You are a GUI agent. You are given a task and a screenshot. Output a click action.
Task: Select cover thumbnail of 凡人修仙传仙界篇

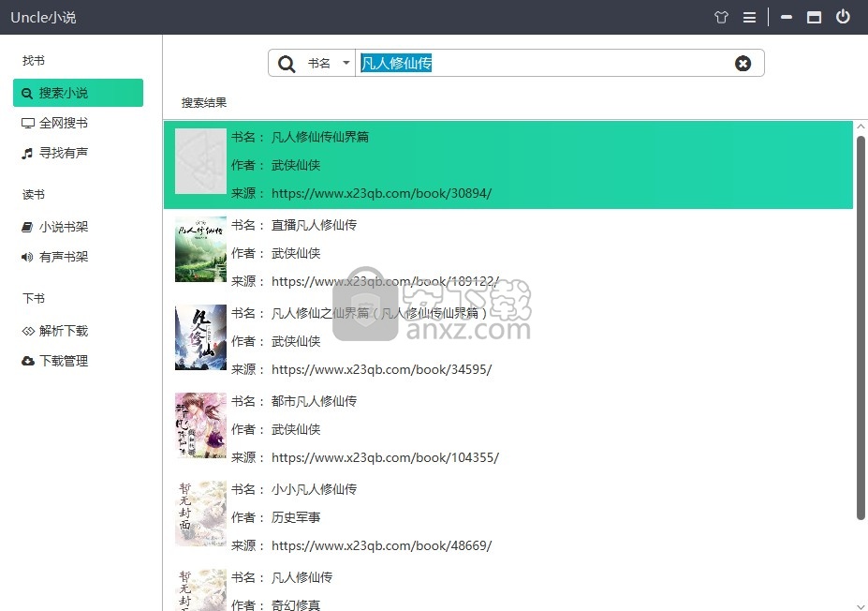pos(200,161)
